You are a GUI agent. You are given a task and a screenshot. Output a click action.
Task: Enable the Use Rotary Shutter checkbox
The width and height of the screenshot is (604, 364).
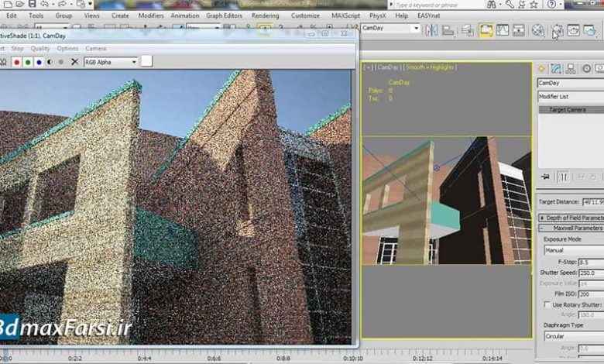click(x=548, y=305)
